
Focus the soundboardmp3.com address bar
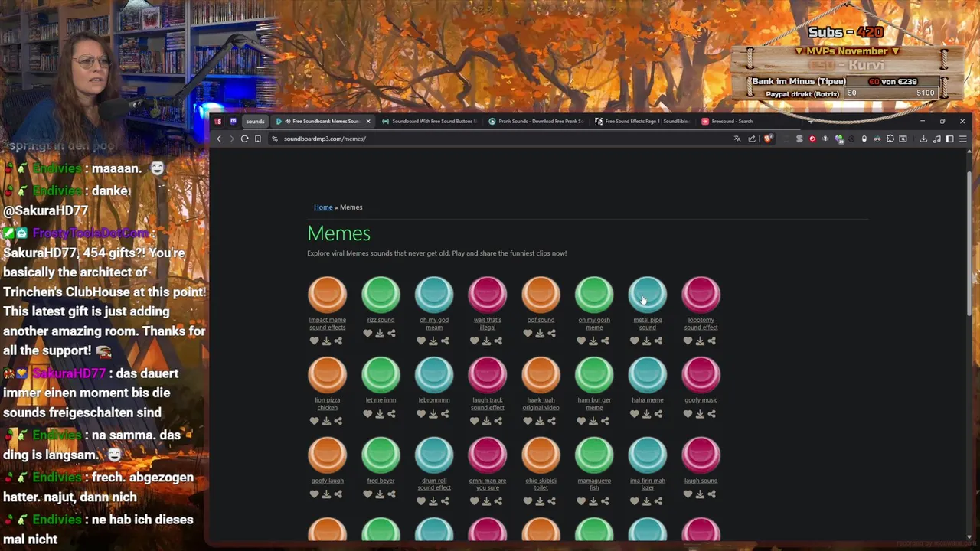[498, 139]
